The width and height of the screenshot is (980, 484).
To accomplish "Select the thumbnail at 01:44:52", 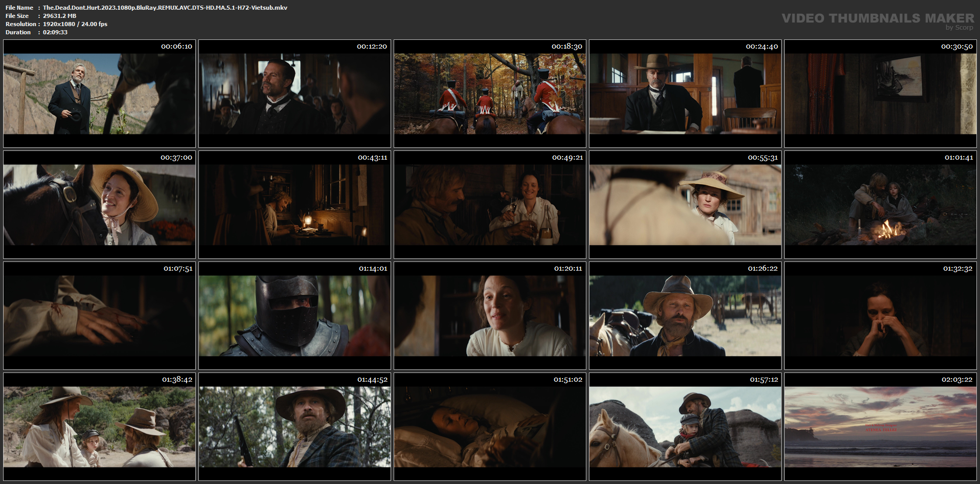I will coord(294,427).
